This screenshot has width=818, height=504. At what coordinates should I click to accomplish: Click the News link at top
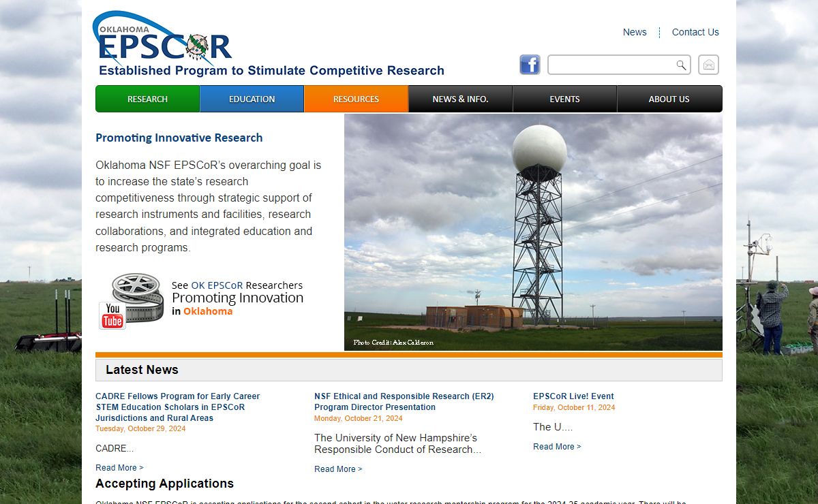(x=635, y=32)
